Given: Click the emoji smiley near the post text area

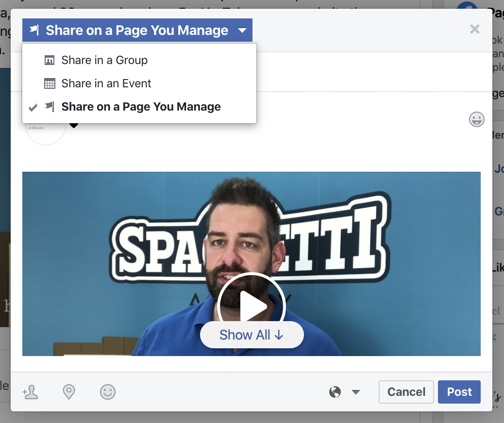Looking at the screenshot, I should coord(476,119).
